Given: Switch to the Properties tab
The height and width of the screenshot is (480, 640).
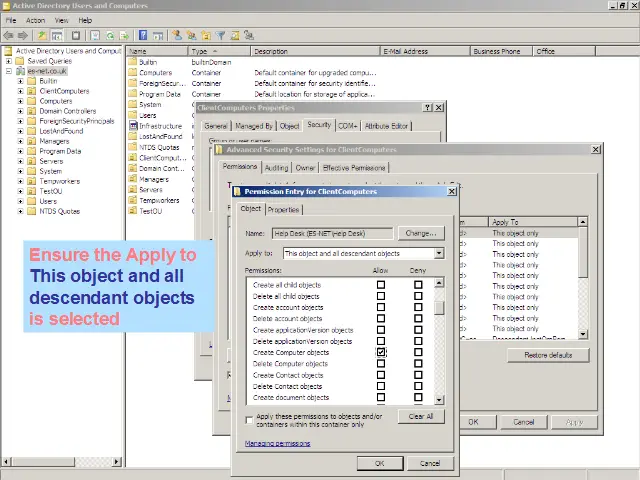Looking at the screenshot, I should [x=283, y=210].
